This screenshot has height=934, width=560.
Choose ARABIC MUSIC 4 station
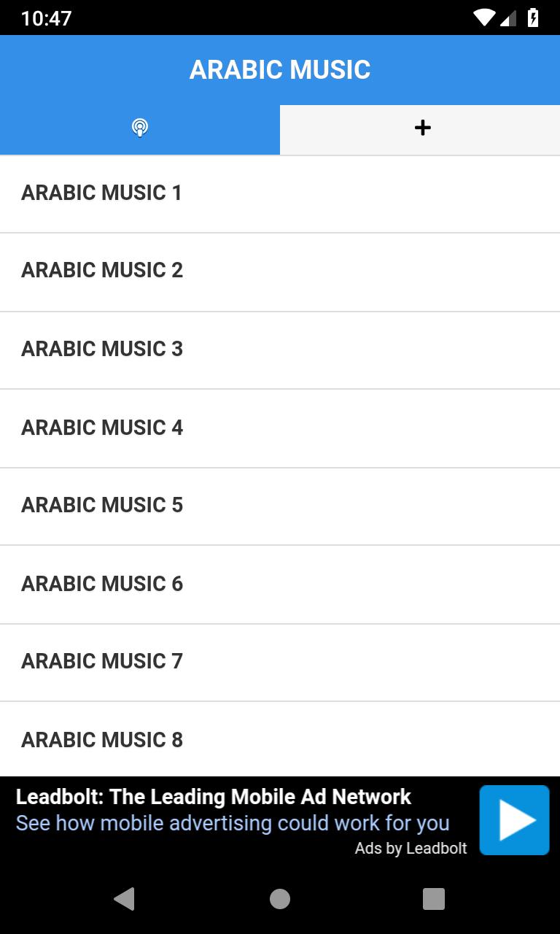click(280, 428)
